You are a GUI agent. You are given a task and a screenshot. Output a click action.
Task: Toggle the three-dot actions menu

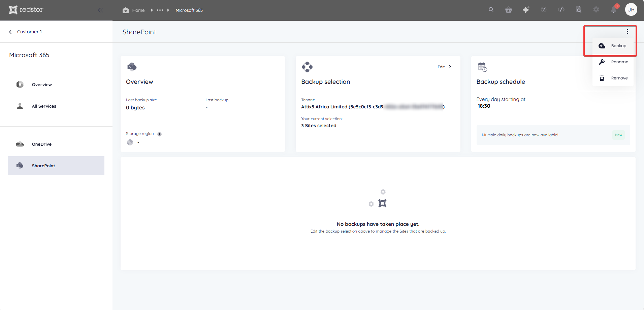tap(627, 32)
